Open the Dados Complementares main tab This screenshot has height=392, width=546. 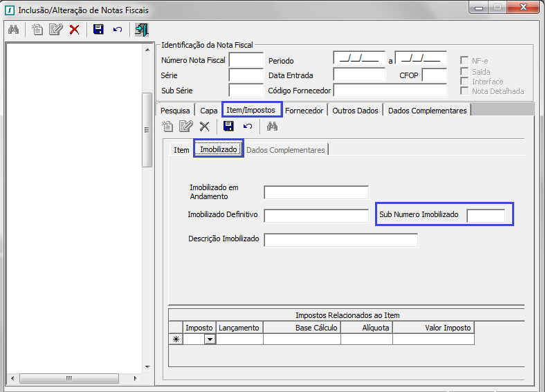(x=427, y=111)
